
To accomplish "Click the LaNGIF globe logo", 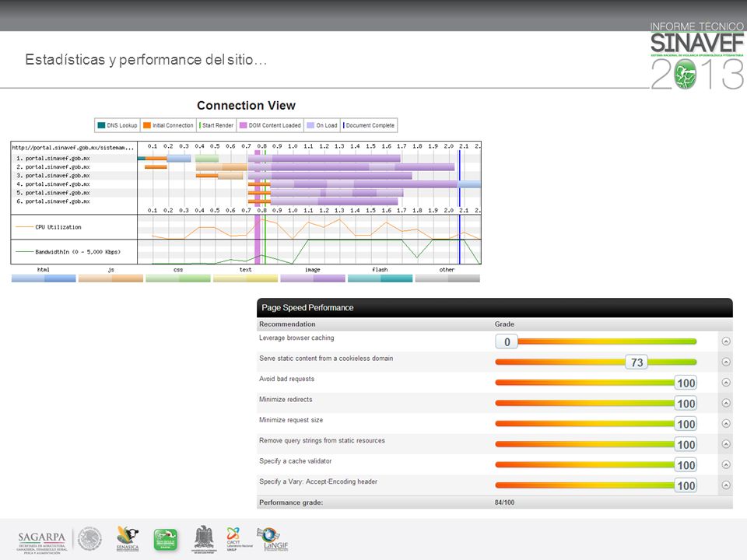I will [272, 539].
